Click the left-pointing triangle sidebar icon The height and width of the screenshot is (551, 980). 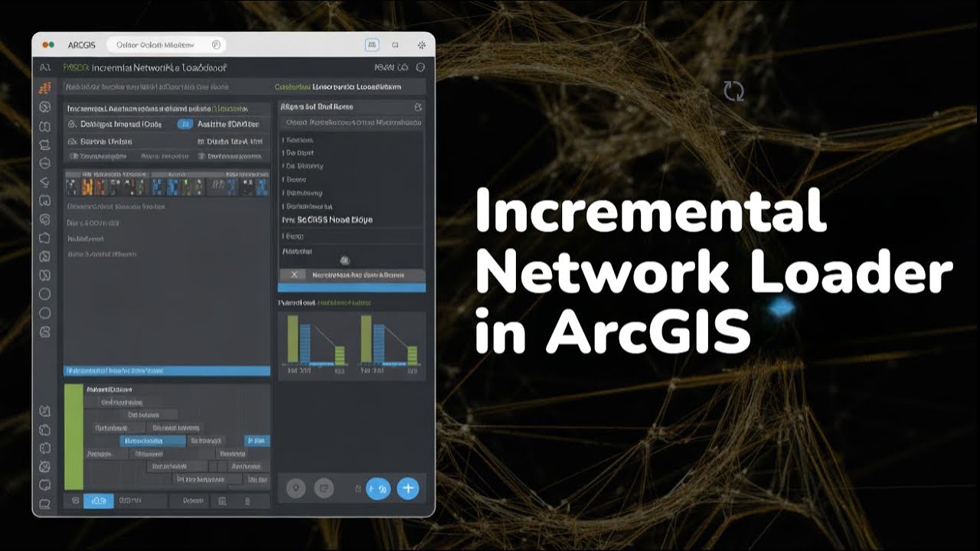[x=44, y=182]
